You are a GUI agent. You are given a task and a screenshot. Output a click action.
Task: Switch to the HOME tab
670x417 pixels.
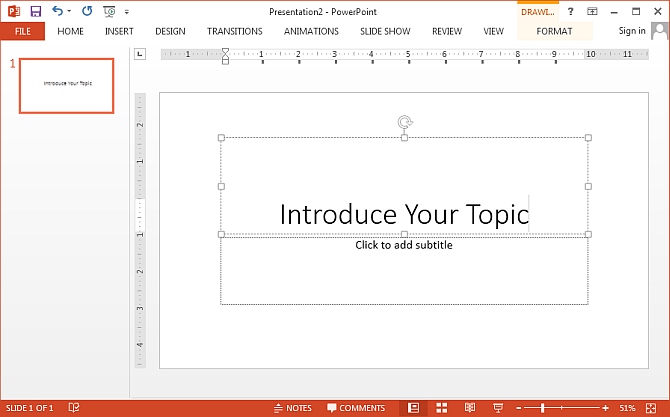tap(71, 31)
